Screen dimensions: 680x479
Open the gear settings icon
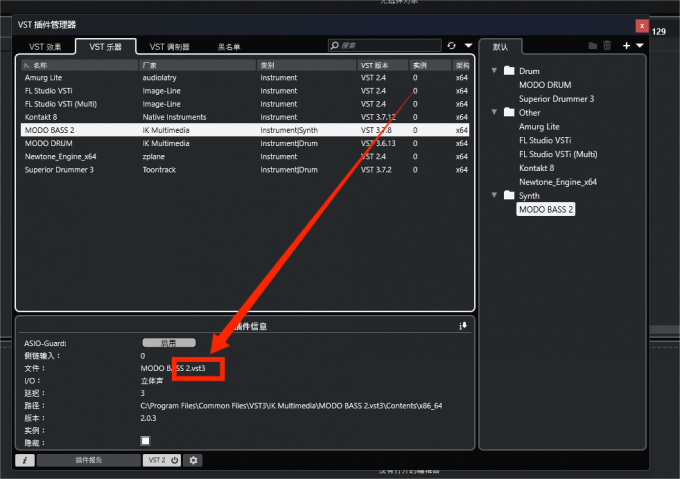coord(193,460)
